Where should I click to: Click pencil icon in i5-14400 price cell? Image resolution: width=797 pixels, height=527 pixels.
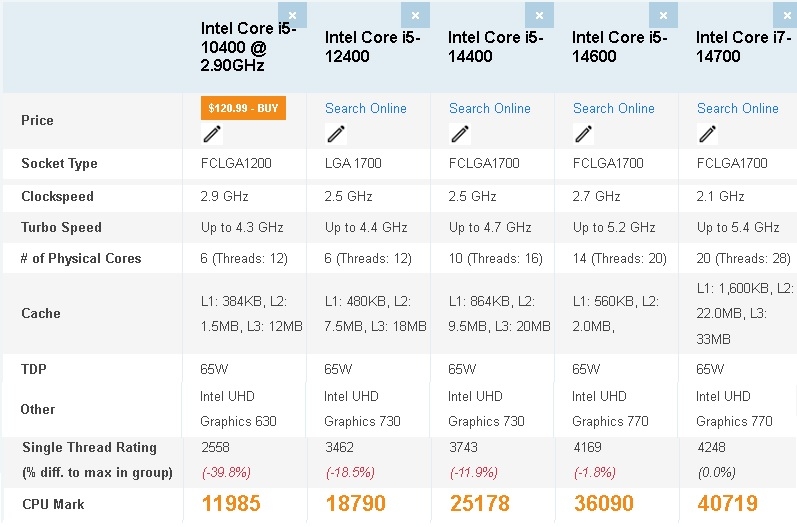tap(460, 134)
